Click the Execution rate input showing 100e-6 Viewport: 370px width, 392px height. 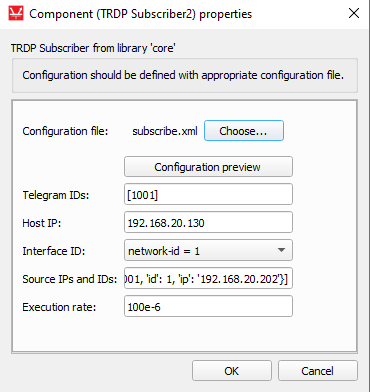(x=208, y=306)
